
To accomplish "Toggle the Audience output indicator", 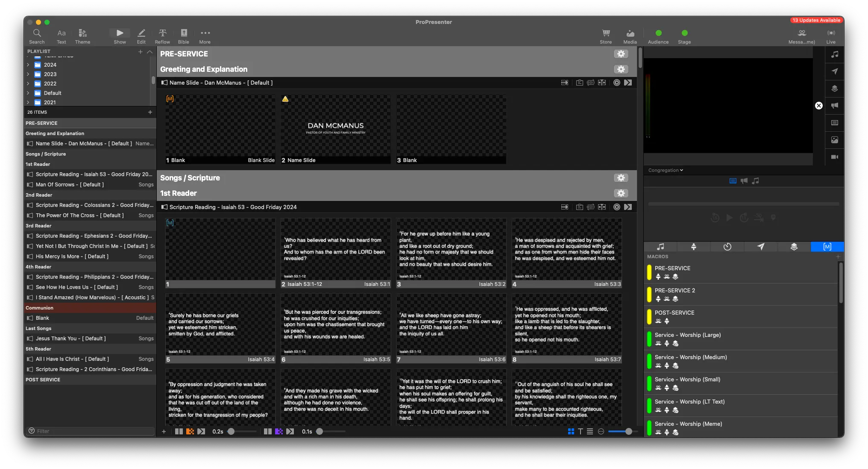I will 658,33.
